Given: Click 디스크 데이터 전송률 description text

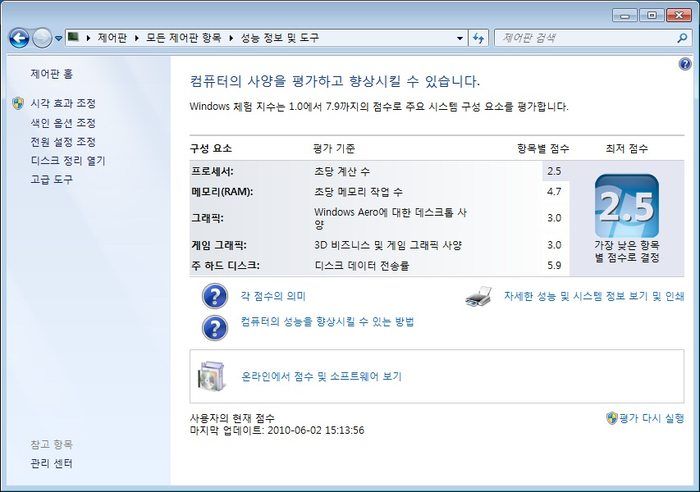Looking at the screenshot, I should 362,266.
